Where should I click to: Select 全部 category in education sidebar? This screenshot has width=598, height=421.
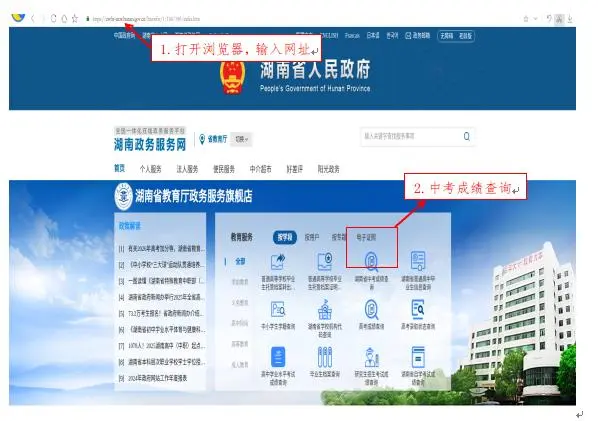pos(240,261)
